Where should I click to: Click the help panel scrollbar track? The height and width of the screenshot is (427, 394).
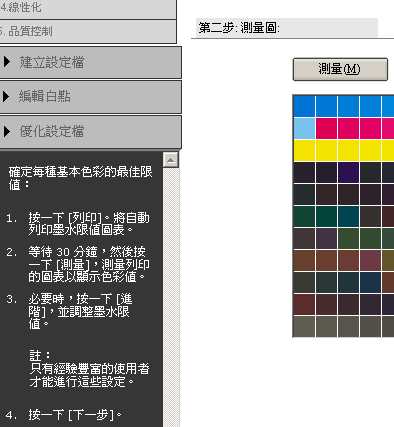(x=171, y=297)
